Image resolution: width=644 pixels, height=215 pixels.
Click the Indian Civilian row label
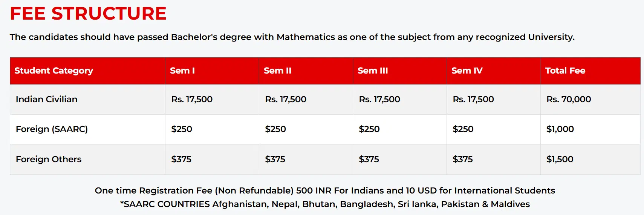click(47, 99)
